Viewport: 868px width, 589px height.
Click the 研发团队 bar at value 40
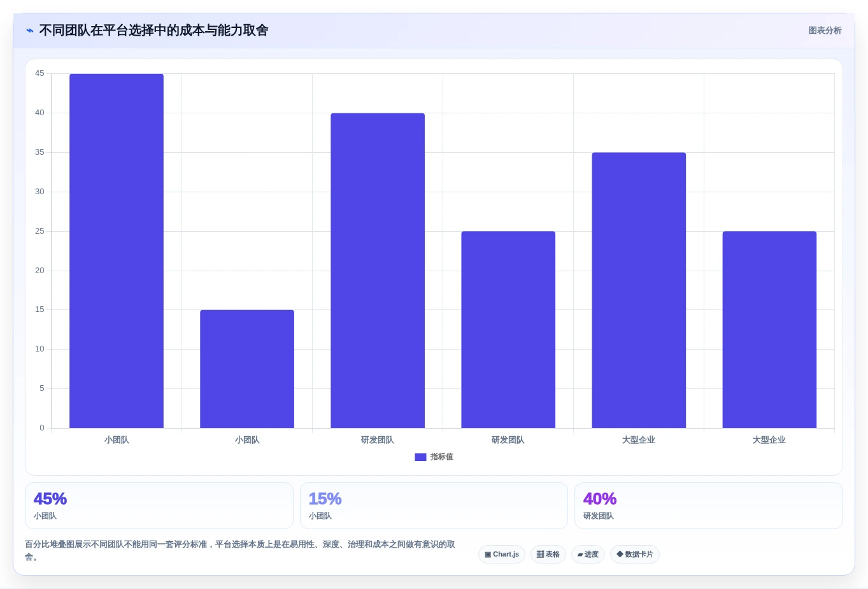click(378, 271)
